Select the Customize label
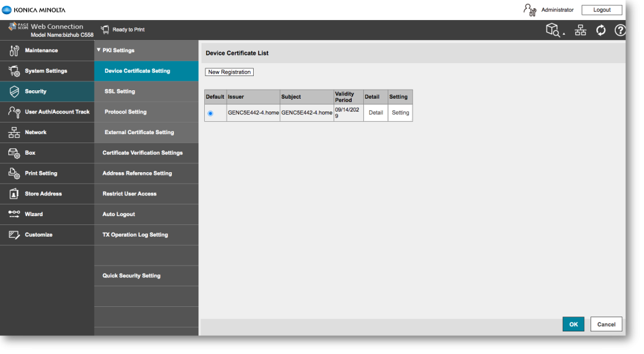This screenshot has height=354, width=644. tap(39, 235)
